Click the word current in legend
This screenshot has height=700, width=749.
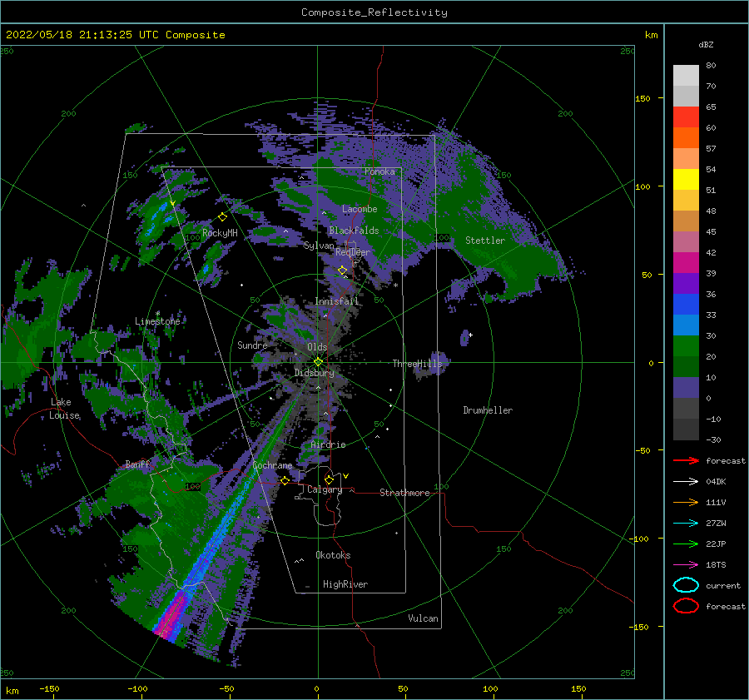click(x=723, y=585)
